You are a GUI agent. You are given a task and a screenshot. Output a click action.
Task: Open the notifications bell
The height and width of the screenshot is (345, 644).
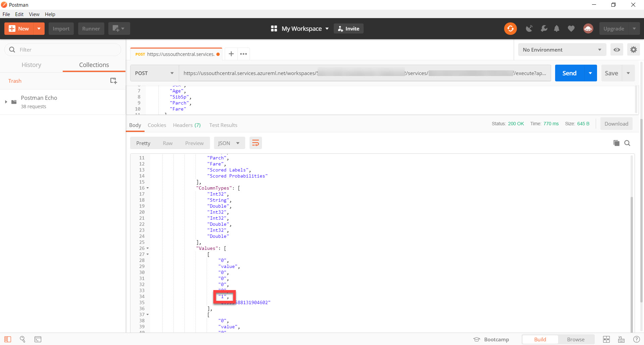(x=557, y=29)
